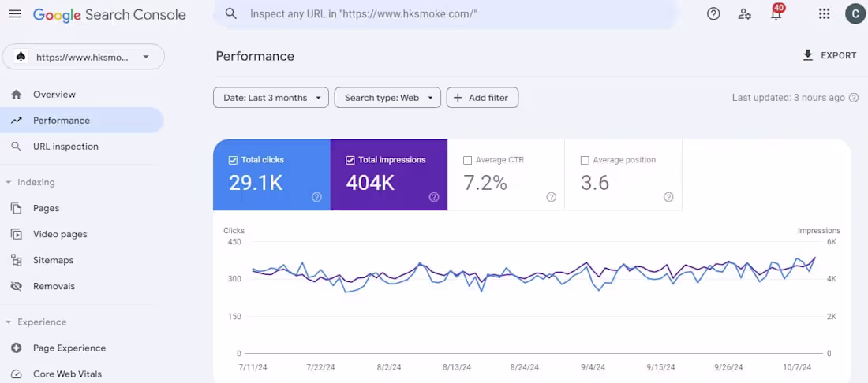Open the hamburger main menu
This screenshot has height=383, width=868.
point(15,14)
